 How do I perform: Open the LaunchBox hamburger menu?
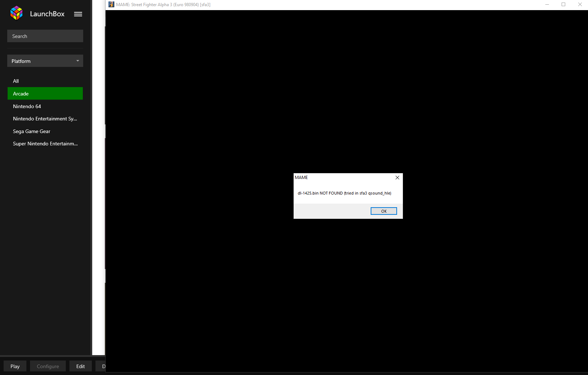coord(78,14)
